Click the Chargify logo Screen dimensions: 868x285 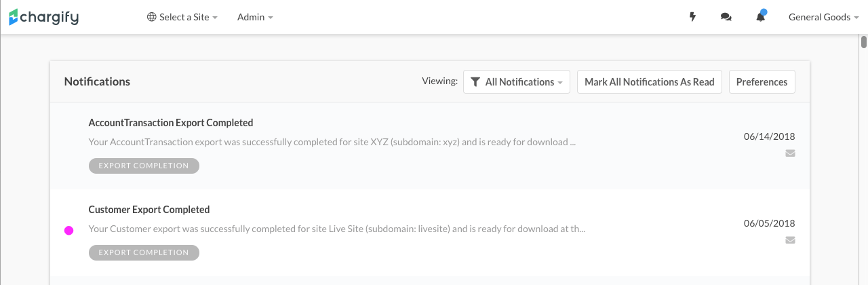[x=44, y=17]
